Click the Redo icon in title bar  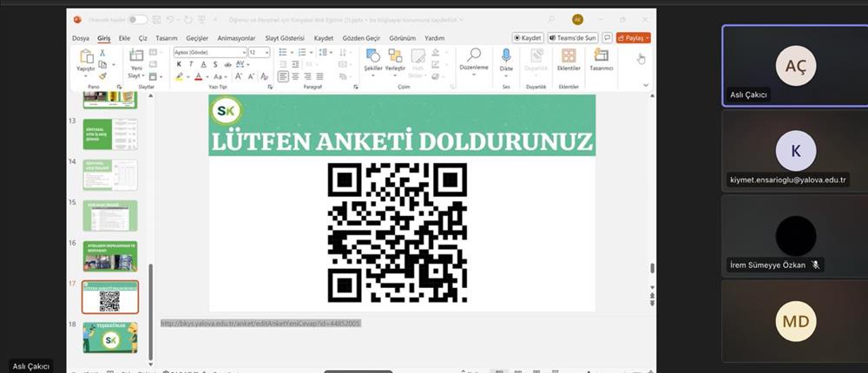pyautogui.click(x=188, y=19)
